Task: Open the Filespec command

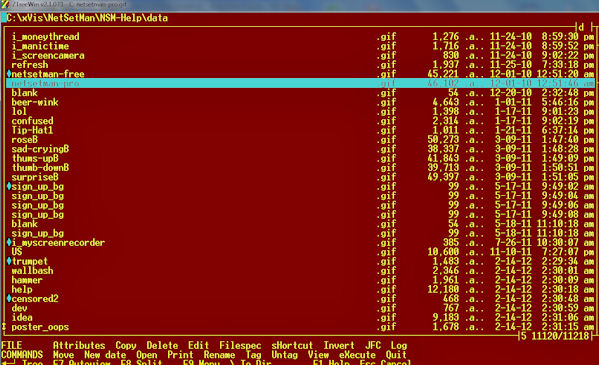Action: pos(240,346)
